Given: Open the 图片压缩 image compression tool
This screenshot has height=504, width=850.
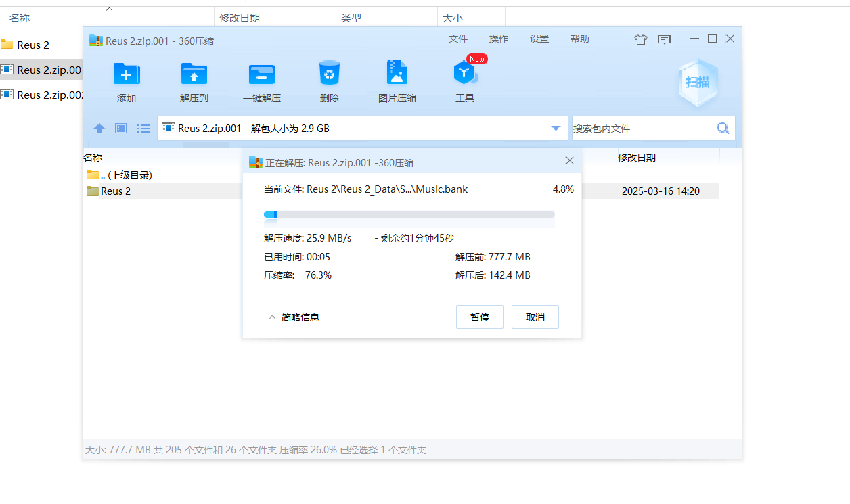Looking at the screenshot, I should coord(397,80).
